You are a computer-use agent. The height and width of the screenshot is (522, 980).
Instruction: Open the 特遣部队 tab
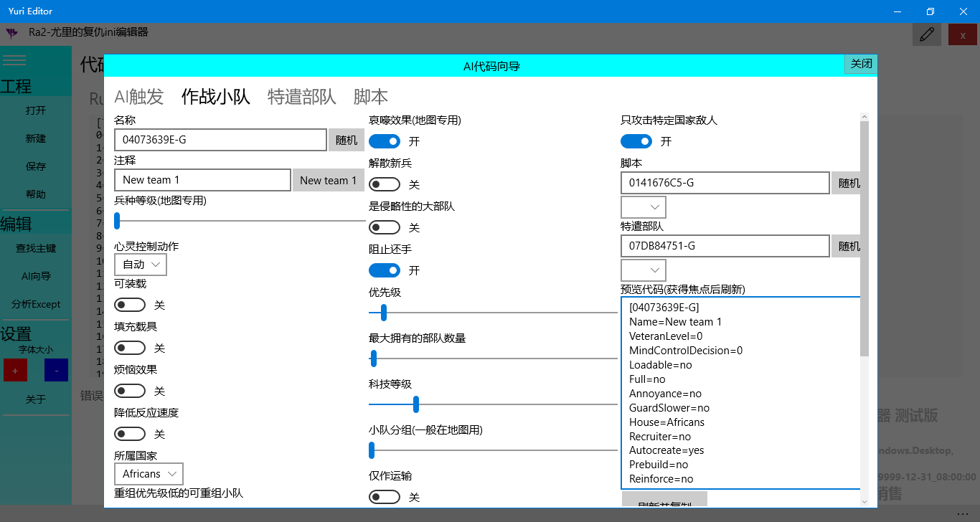tap(302, 97)
